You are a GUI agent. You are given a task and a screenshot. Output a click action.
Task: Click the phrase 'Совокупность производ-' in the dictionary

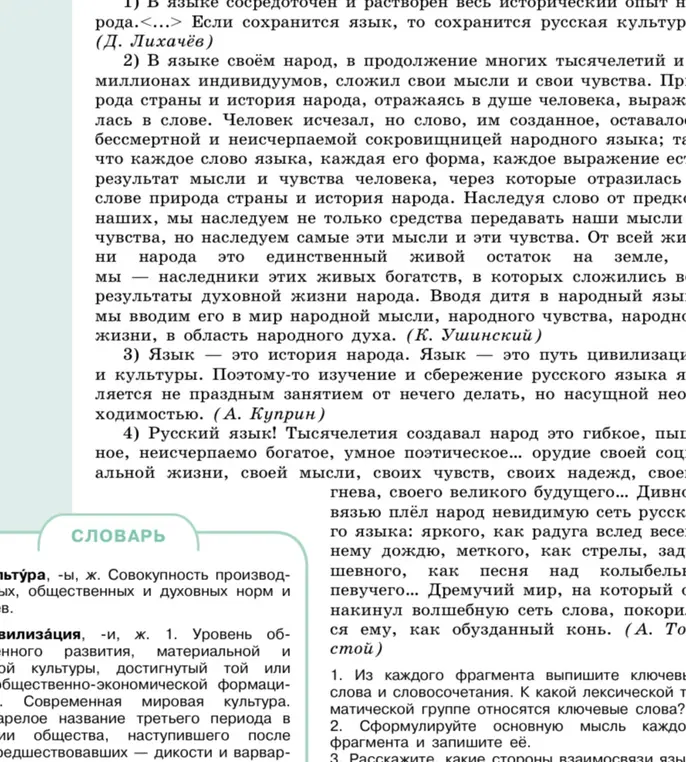[x=199, y=575]
